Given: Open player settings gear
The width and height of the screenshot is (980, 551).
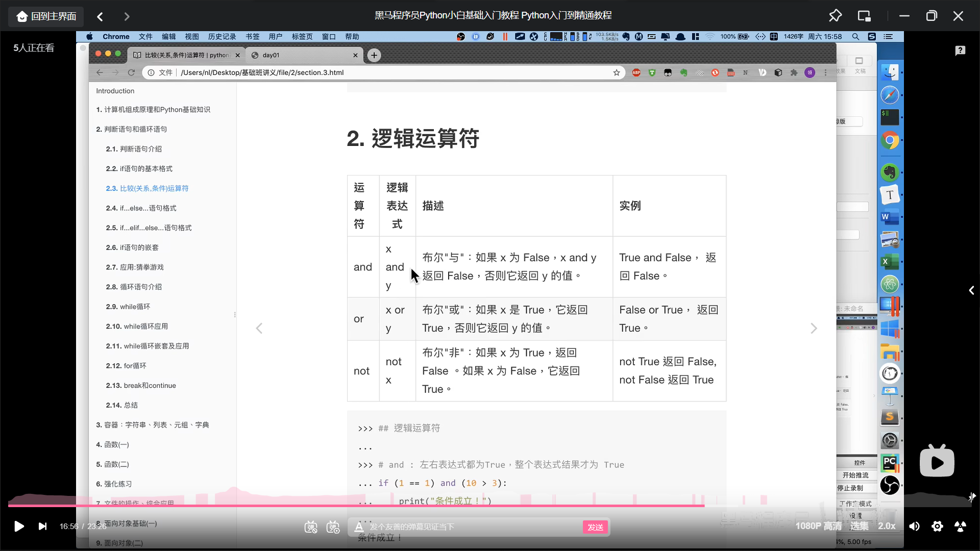Looking at the screenshot, I should point(937,526).
